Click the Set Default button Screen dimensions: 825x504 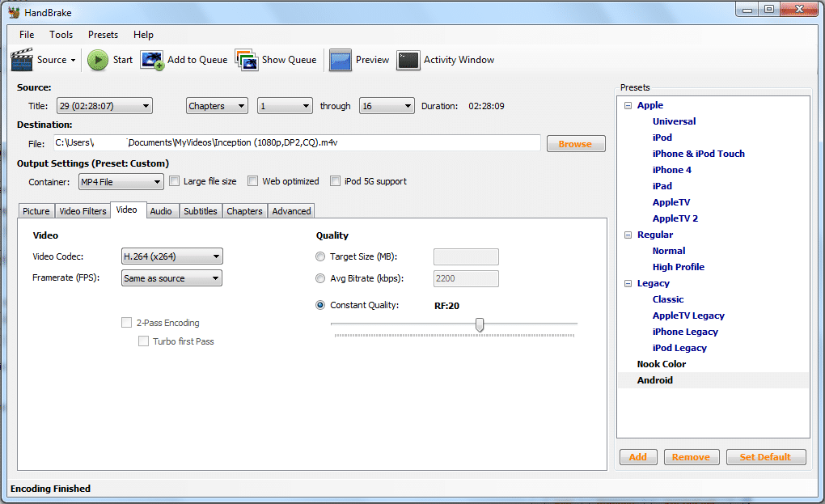(x=766, y=457)
